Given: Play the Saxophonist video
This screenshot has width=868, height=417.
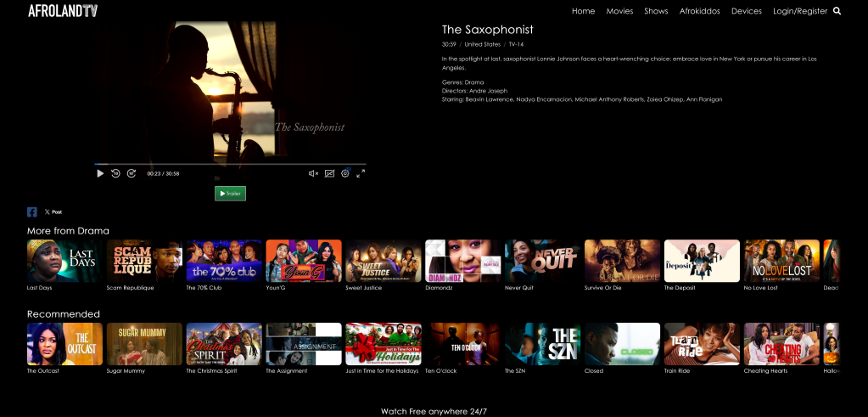Looking at the screenshot, I should pos(100,173).
